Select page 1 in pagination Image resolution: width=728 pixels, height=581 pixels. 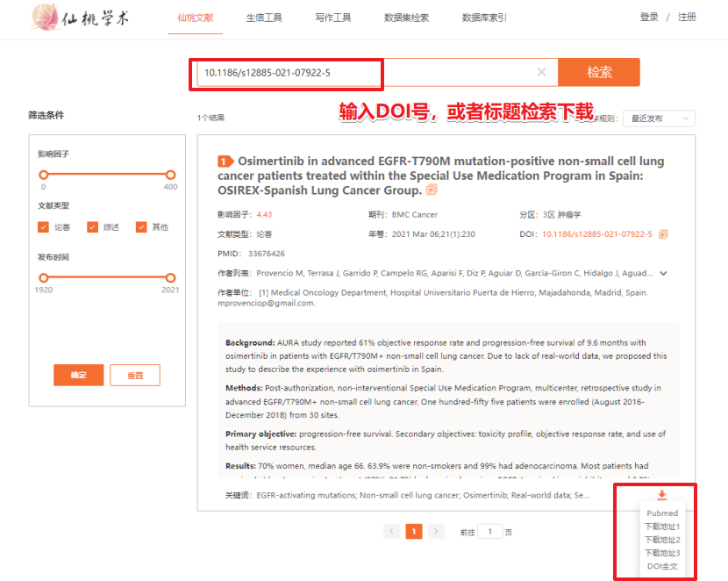click(x=414, y=531)
